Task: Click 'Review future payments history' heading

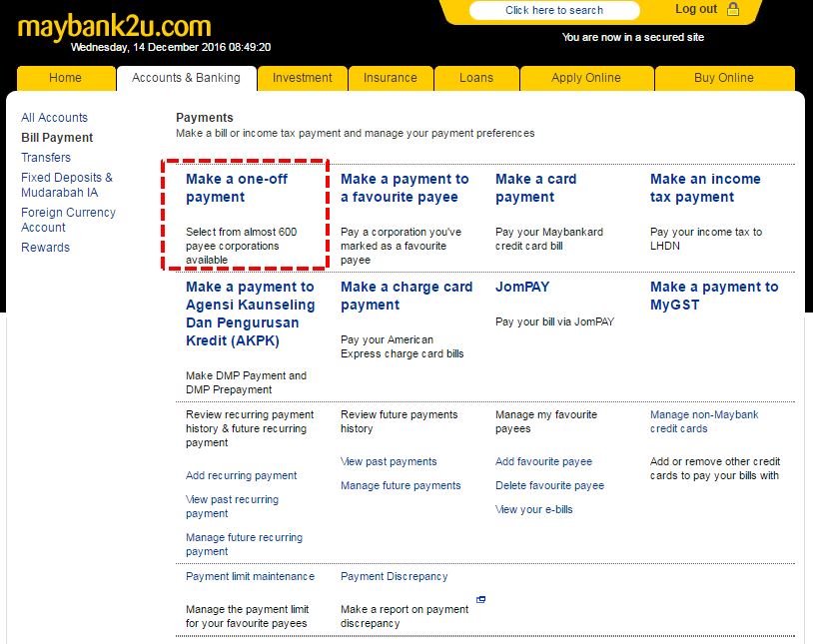Action: point(399,421)
